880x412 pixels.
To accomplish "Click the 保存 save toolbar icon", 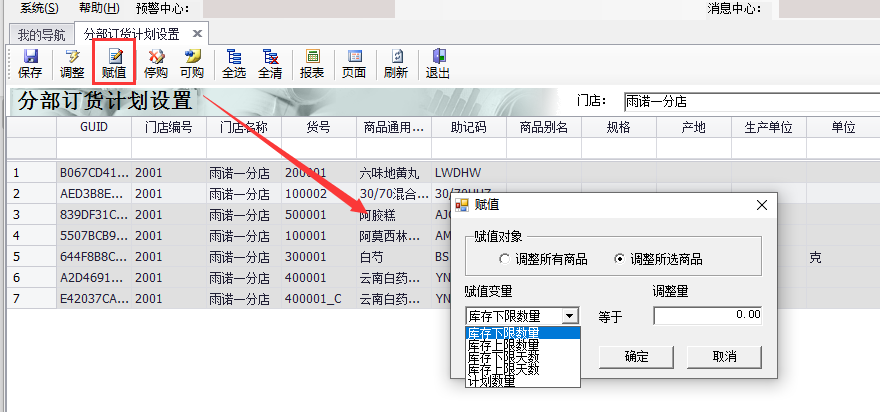I will [x=30, y=64].
